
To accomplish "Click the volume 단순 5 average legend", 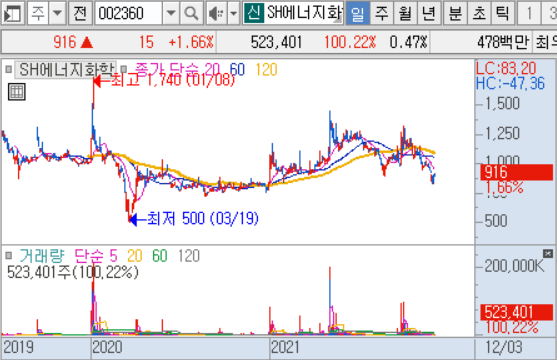I will [96, 256].
